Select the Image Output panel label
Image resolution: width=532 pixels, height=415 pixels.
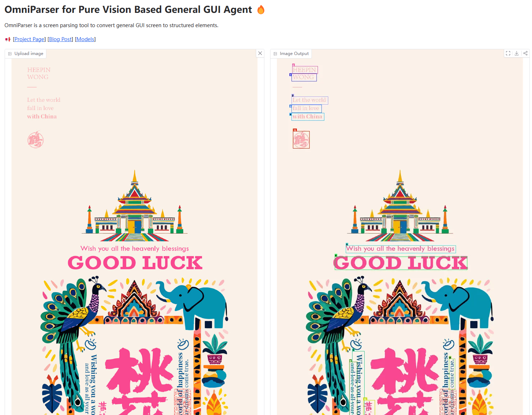pos(294,54)
